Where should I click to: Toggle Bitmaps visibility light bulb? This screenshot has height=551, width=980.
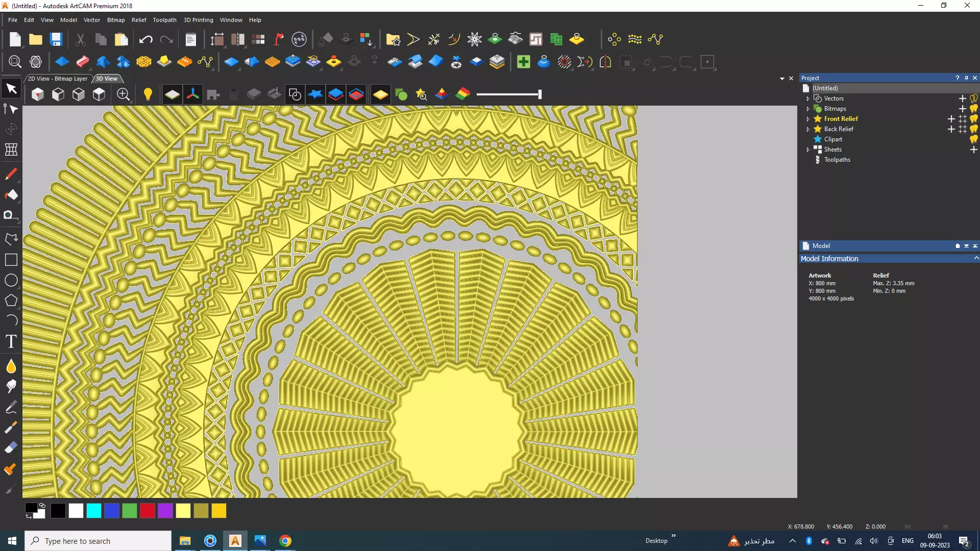(x=974, y=109)
